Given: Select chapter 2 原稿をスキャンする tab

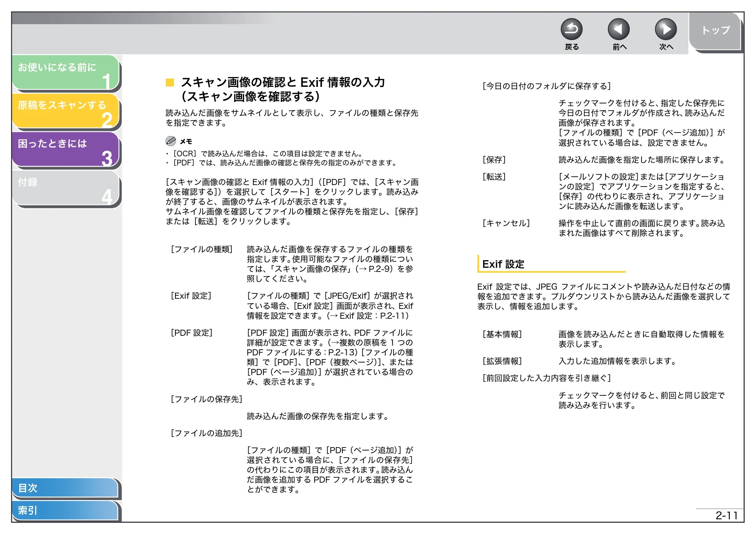Looking at the screenshot, I should pos(66,111).
